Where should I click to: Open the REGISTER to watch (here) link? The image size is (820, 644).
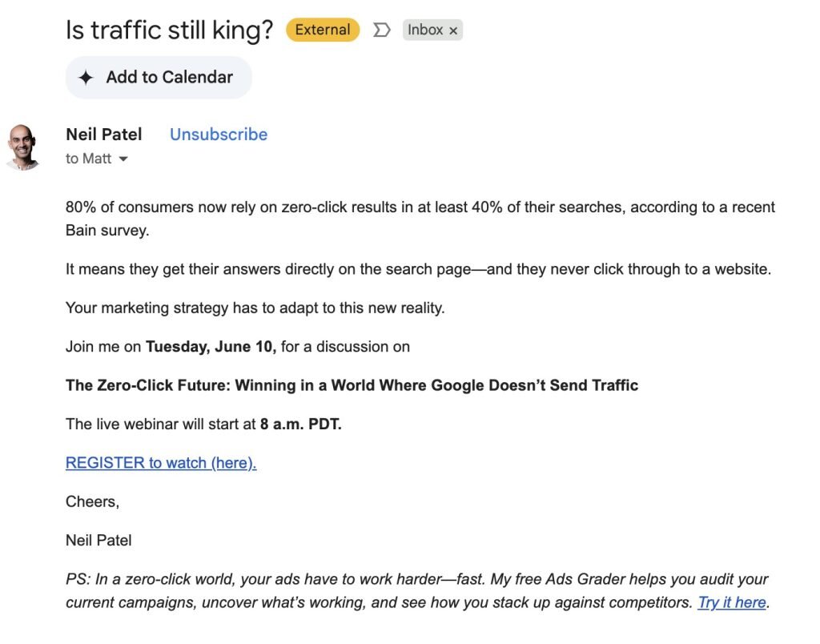(x=161, y=463)
